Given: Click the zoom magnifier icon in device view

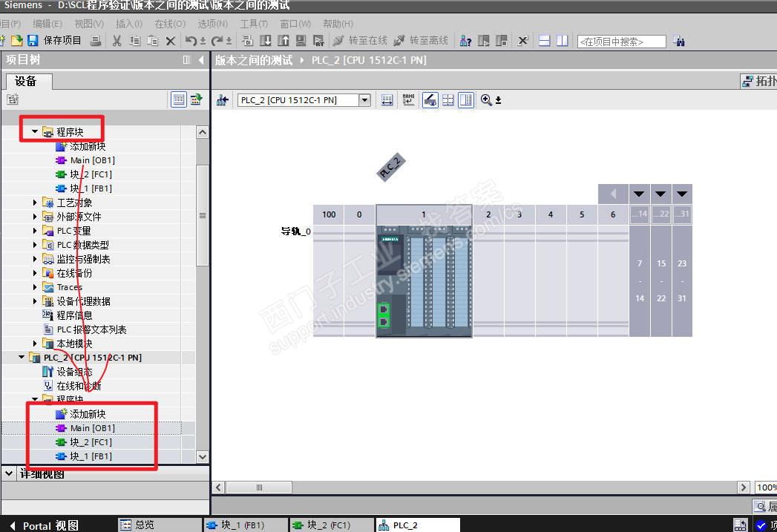Looking at the screenshot, I should pos(486,100).
